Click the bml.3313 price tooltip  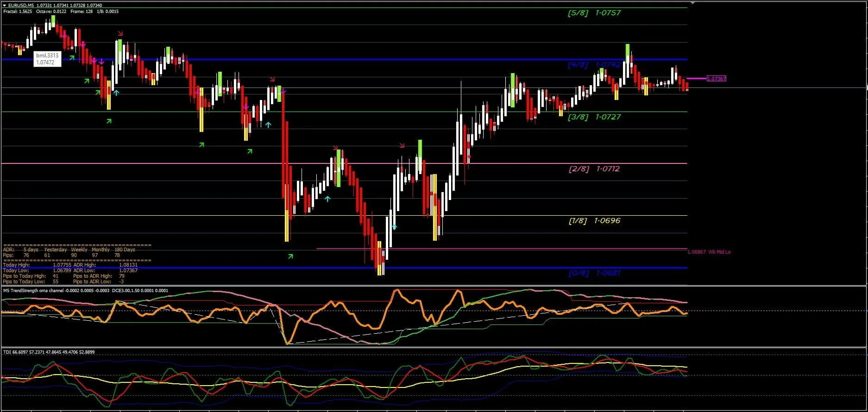pyautogui.click(x=47, y=59)
